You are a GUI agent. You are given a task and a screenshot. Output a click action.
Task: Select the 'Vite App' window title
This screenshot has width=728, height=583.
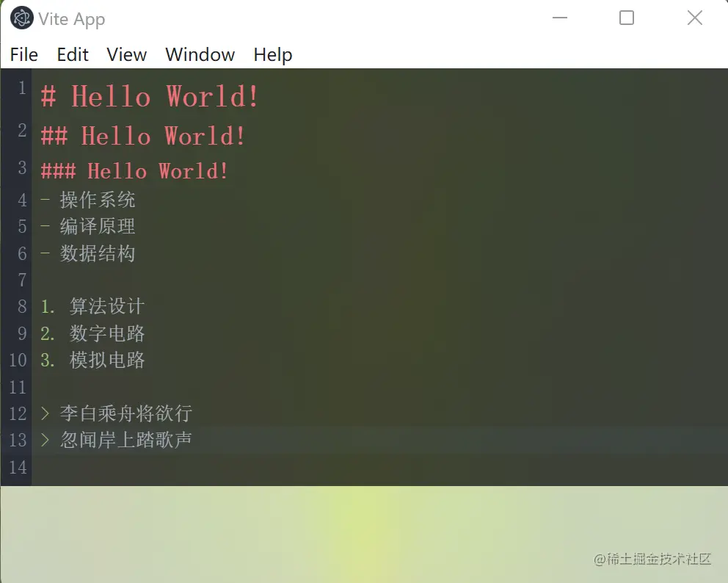tap(71, 19)
